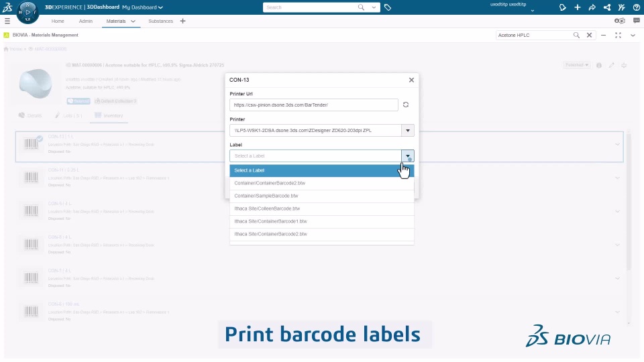Click the share arrow icon
The image size is (644, 362).
coord(592,7)
